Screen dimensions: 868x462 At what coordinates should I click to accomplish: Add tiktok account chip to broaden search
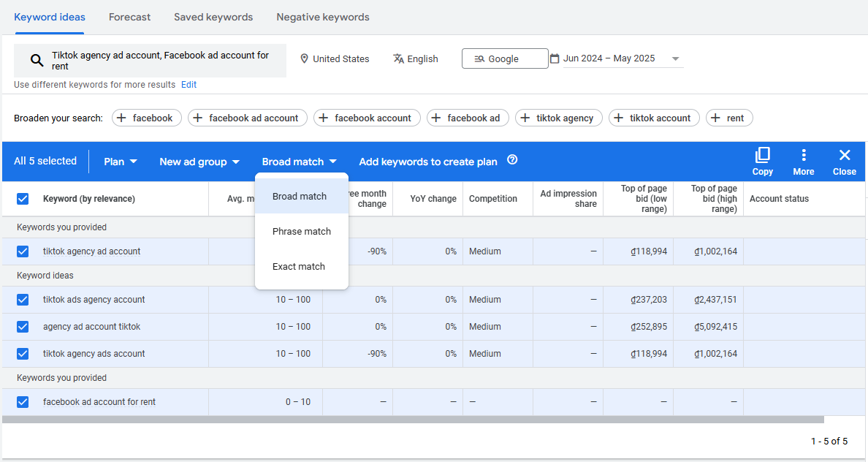[655, 118]
